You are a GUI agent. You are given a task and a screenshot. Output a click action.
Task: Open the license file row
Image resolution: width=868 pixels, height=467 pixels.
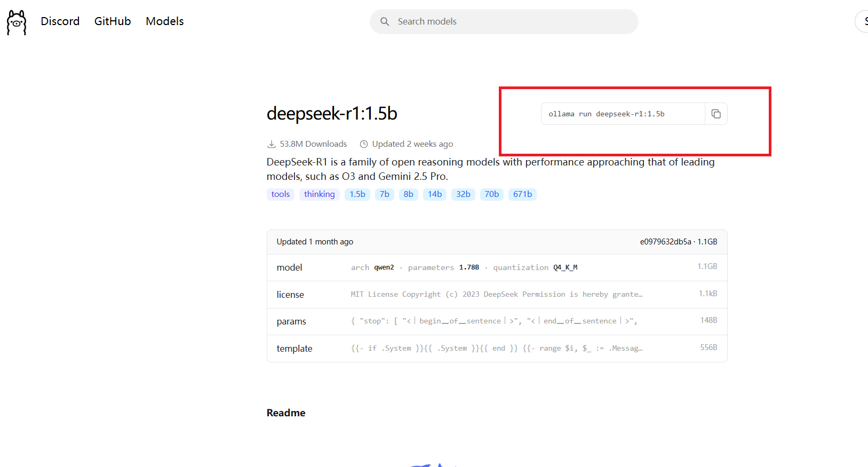497,295
